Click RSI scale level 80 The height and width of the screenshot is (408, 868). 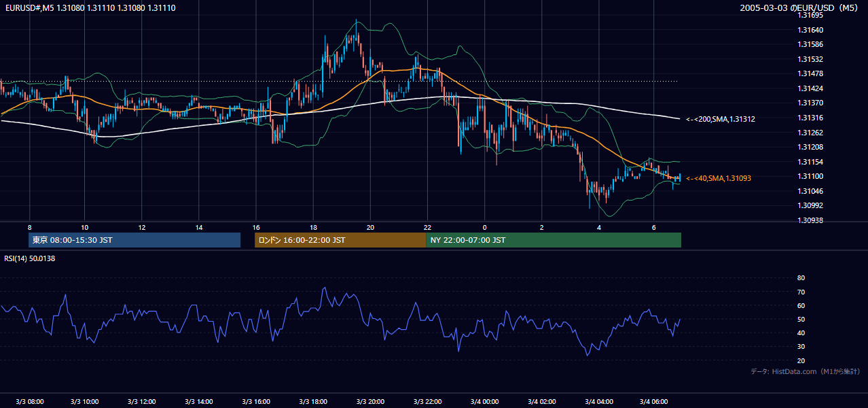coord(801,278)
